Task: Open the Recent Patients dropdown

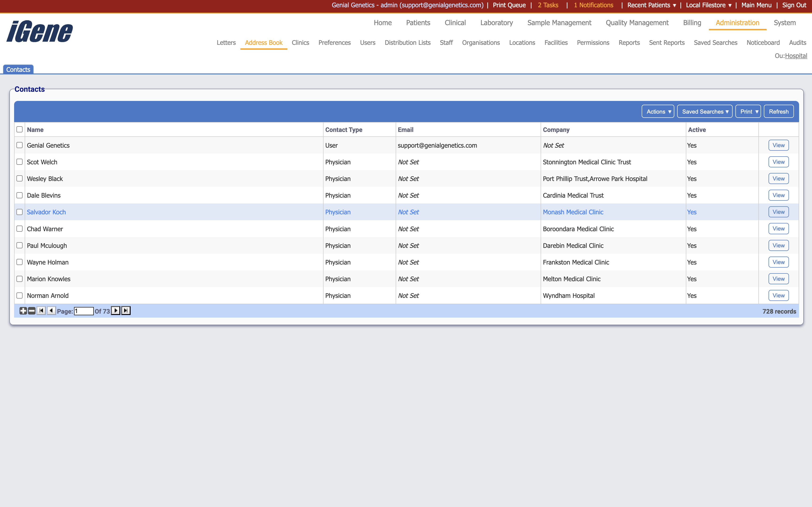Action: click(651, 5)
